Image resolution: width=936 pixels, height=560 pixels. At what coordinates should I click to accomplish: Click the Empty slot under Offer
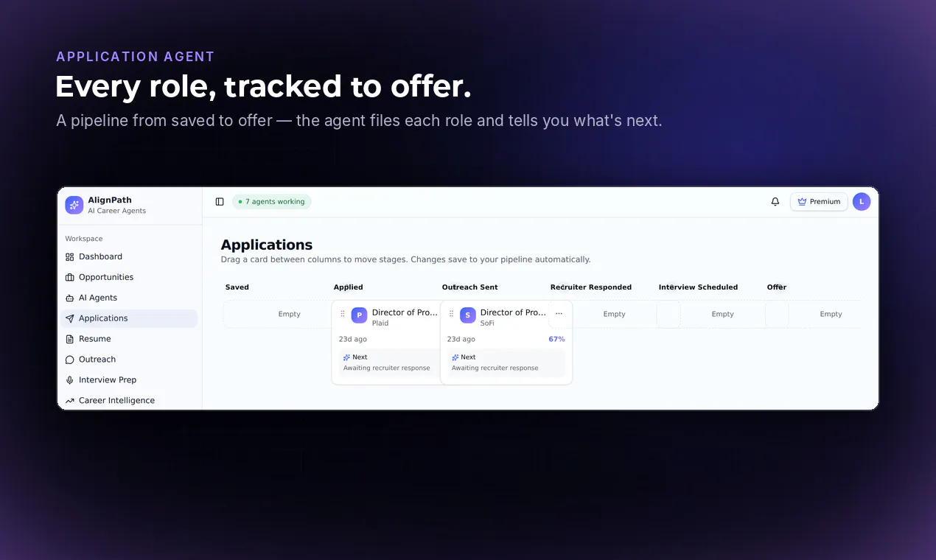pos(831,314)
